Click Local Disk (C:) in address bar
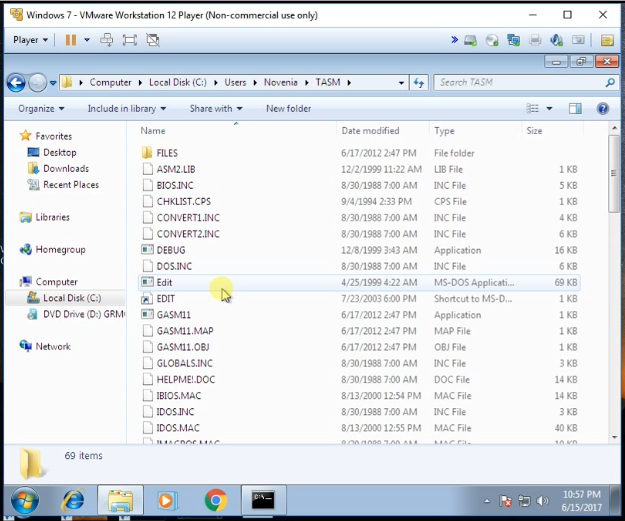Image resolution: width=625 pixels, height=521 pixels. (178, 83)
